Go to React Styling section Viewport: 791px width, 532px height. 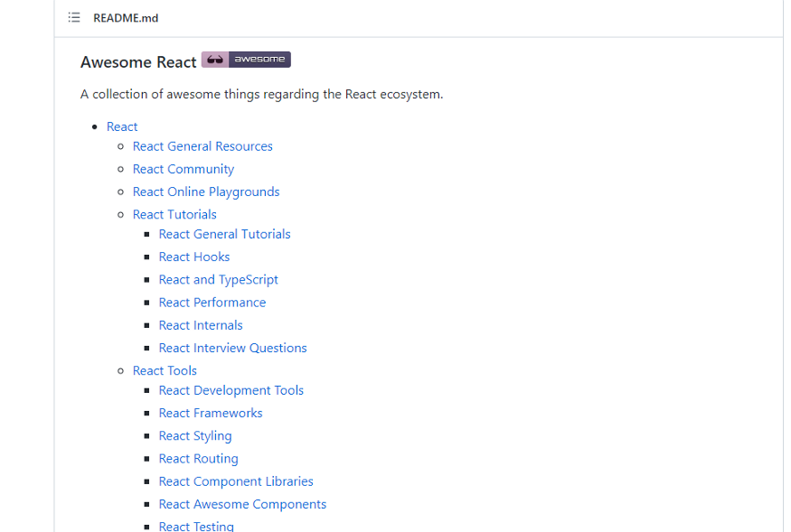pos(195,435)
